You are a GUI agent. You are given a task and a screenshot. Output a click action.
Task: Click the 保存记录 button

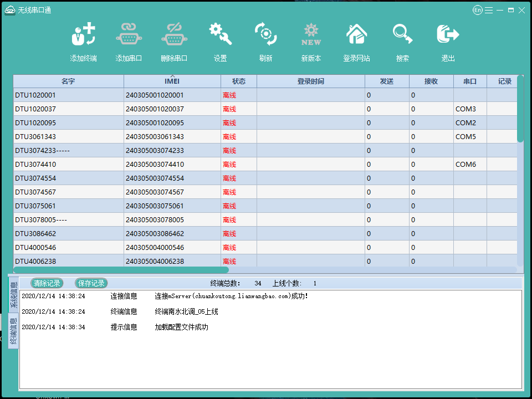[91, 283]
